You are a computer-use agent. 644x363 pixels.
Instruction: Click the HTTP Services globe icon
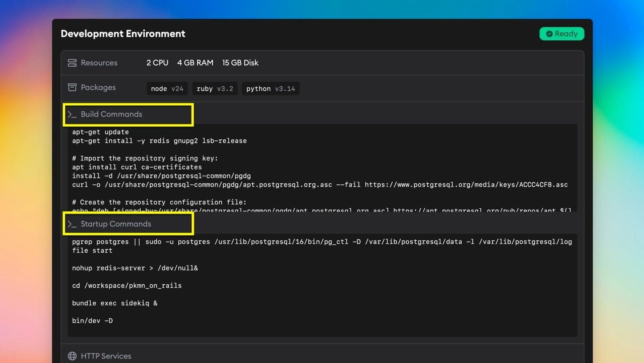72,356
